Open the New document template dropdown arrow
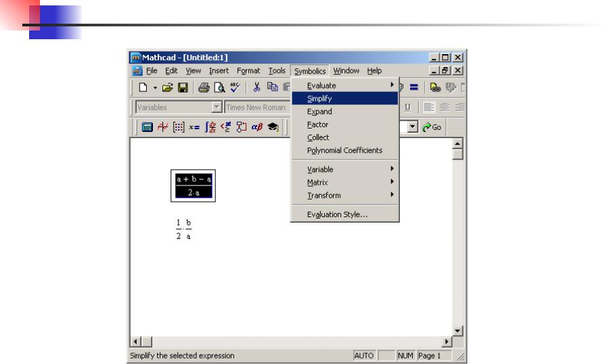Viewport: 607px width, 364px height. (155, 88)
